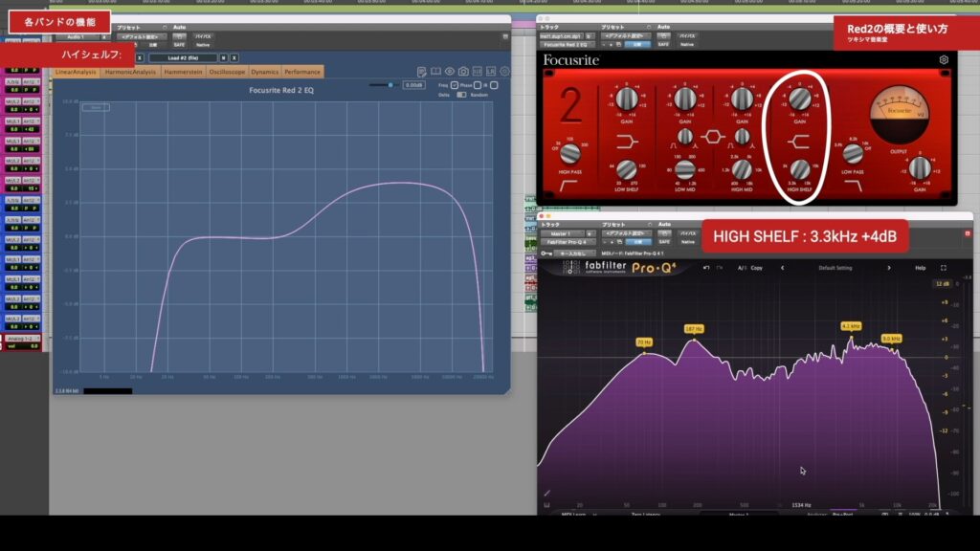980x551 pixels.
Task: Click the Output gain knob on Red 2
Action: tap(920, 168)
